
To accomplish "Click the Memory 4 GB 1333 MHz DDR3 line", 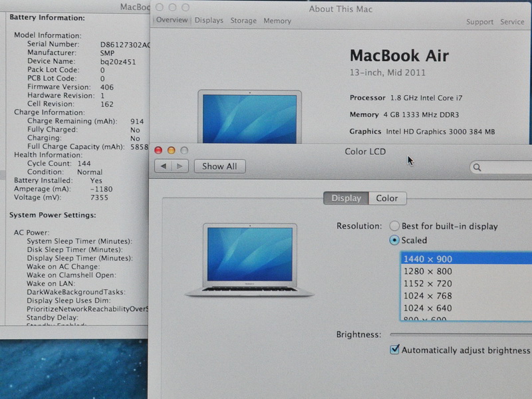I will coord(404,114).
